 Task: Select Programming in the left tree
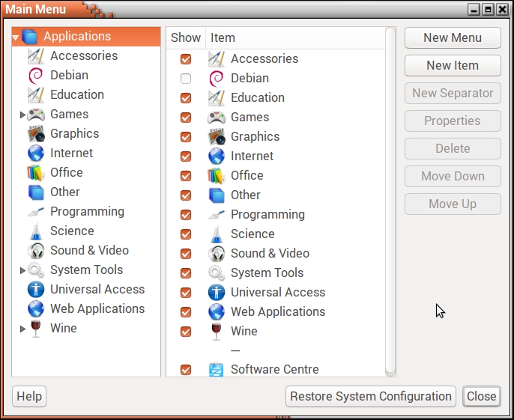[87, 212]
